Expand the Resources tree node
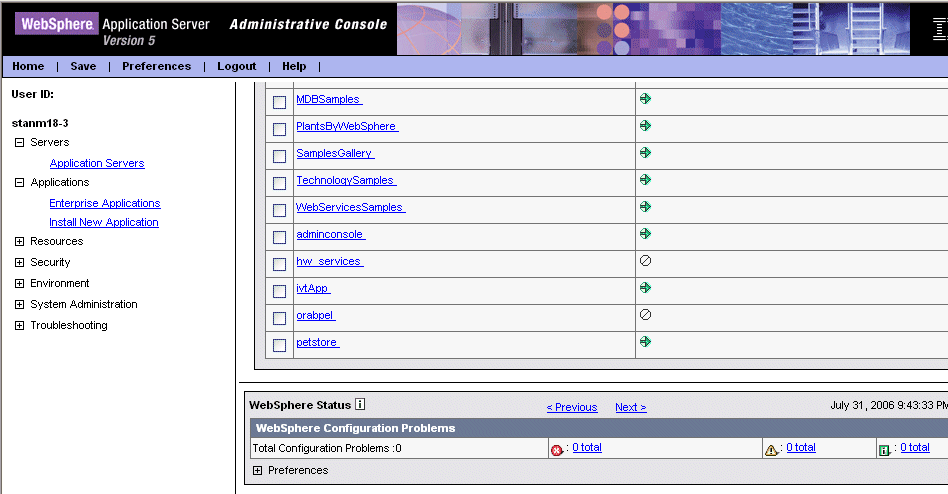 pos(19,241)
